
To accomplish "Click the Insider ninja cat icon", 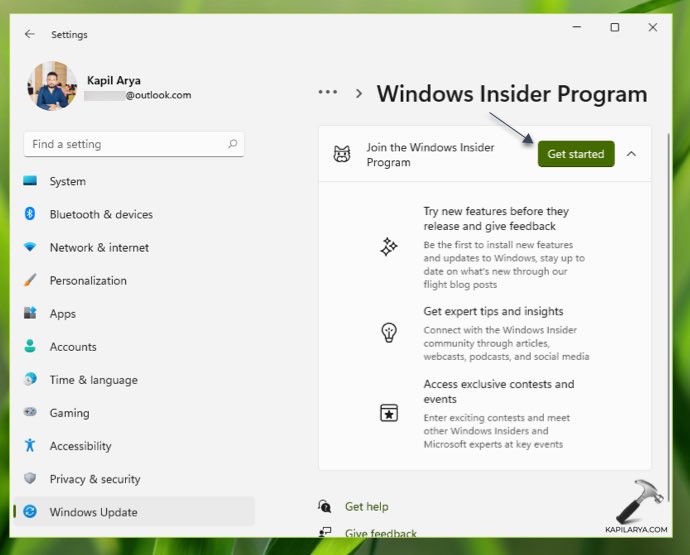I will (x=342, y=154).
